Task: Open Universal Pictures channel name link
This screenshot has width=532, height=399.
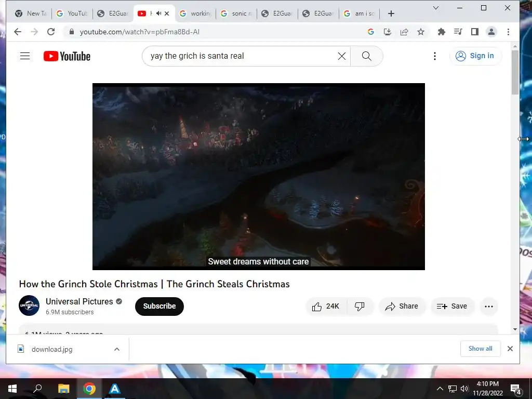Action: 79,301
